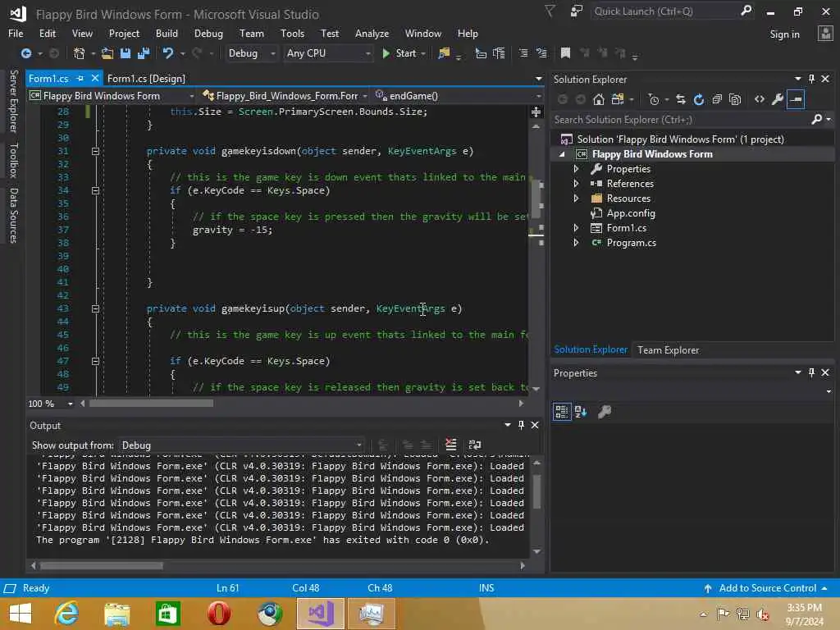Click the Alphabetical sort button in Properties panel
The height and width of the screenshot is (630, 840).
pos(581,412)
